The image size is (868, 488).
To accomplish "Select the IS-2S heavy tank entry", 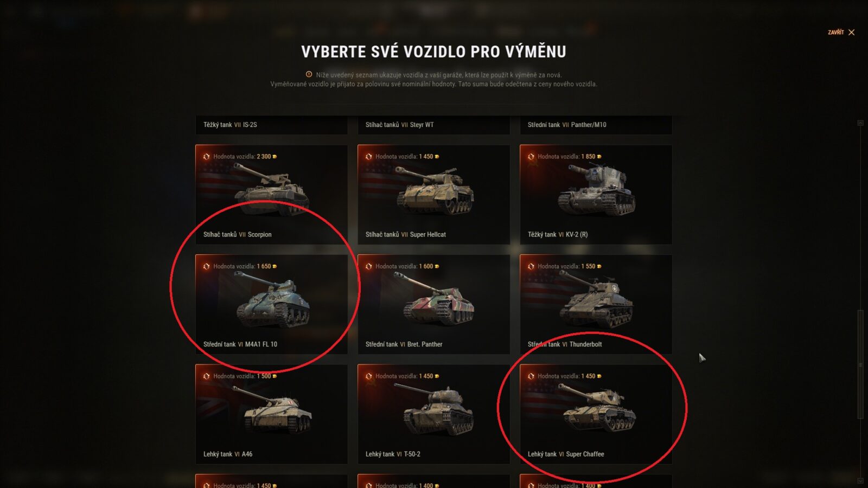I will coord(271,125).
